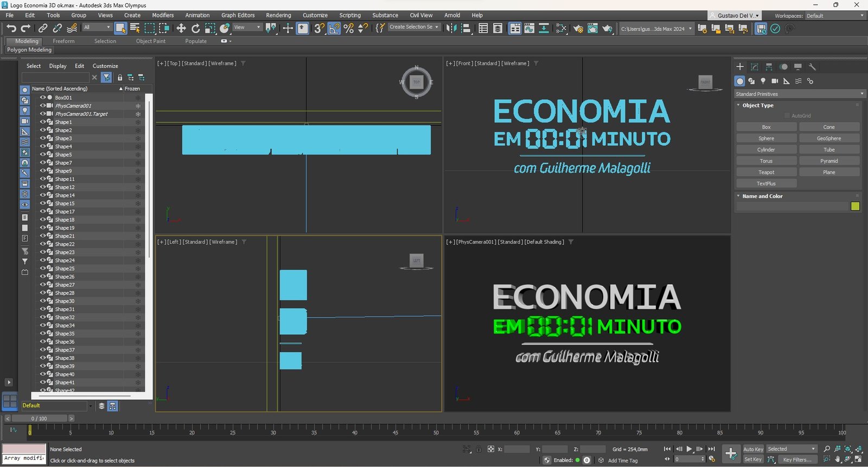The height and width of the screenshot is (467, 868).
Task: Open the Rendered Frame Window
Action: pyautogui.click(x=592, y=28)
